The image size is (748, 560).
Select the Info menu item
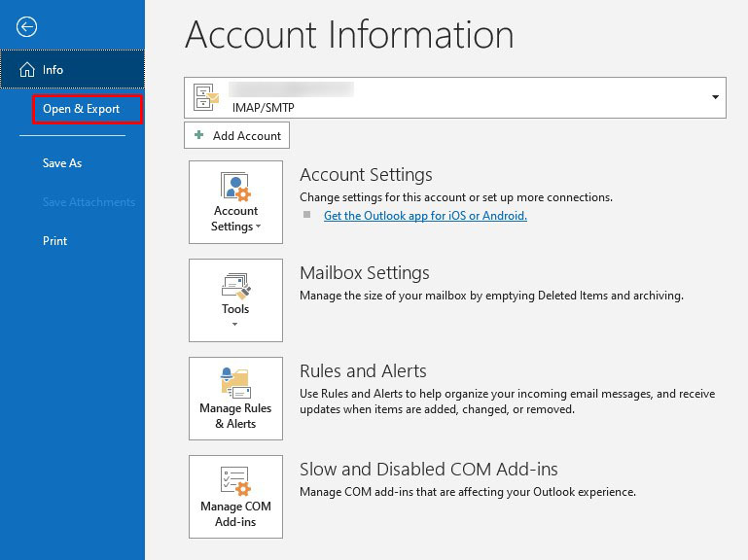tap(73, 70)
